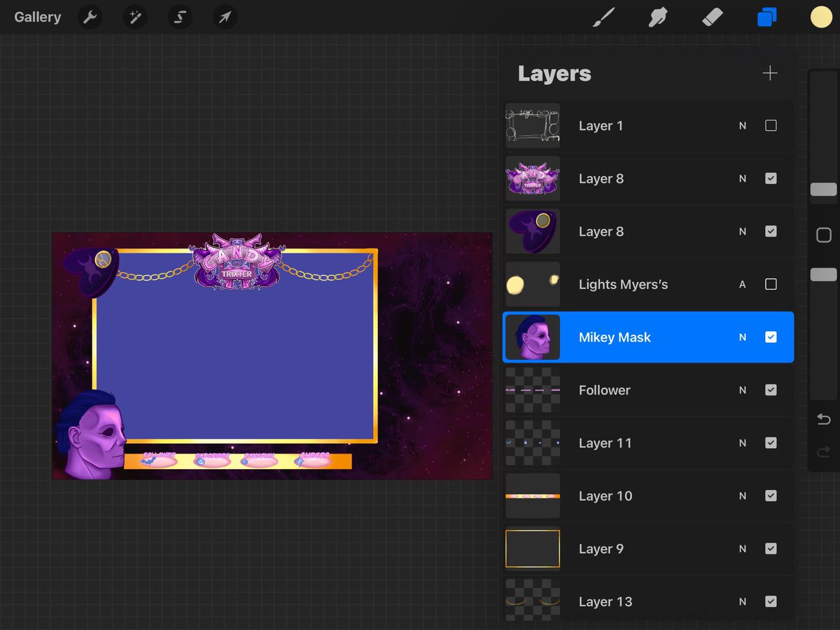840x630 pixels.
Task: Tap the brush size slider handle
Action: (824, 190)
